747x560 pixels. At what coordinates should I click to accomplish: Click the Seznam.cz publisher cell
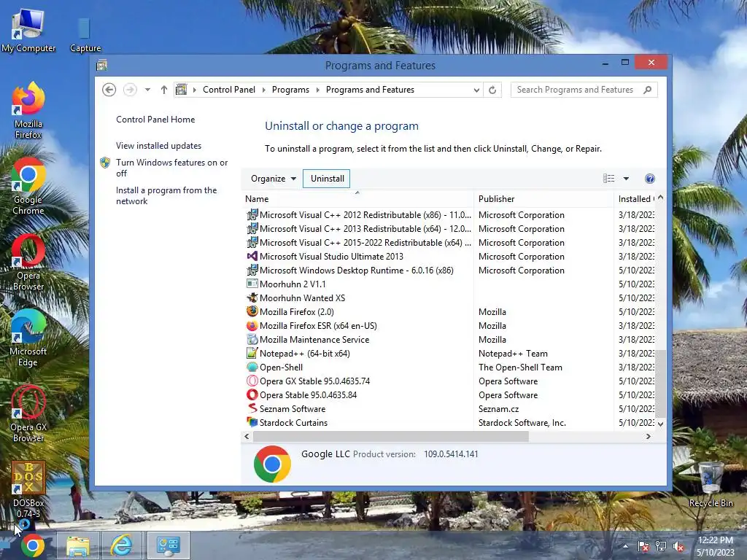pos(498,409)
